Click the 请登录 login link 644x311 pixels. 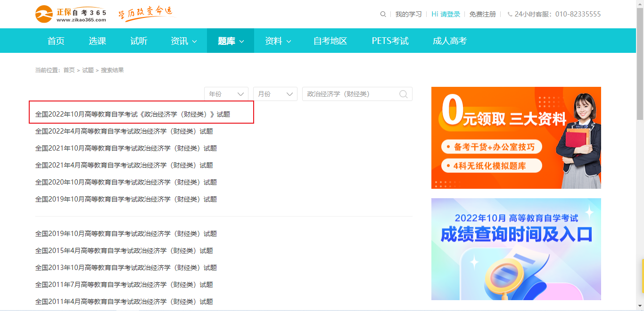(450, 14)
